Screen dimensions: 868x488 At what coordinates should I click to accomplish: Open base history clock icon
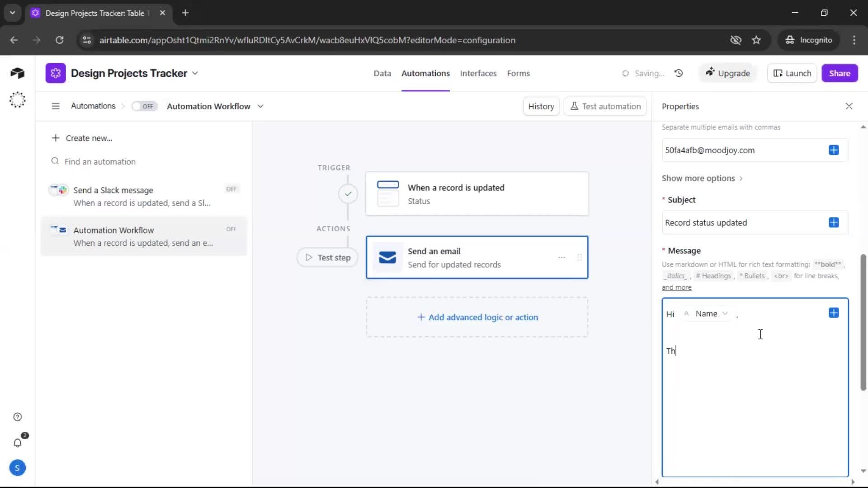[679, 73]
